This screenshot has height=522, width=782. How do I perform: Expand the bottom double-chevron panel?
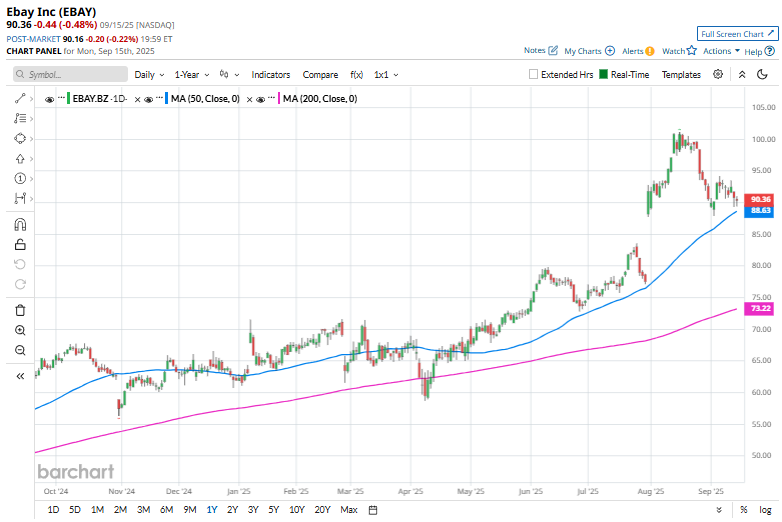click(719, 510)
